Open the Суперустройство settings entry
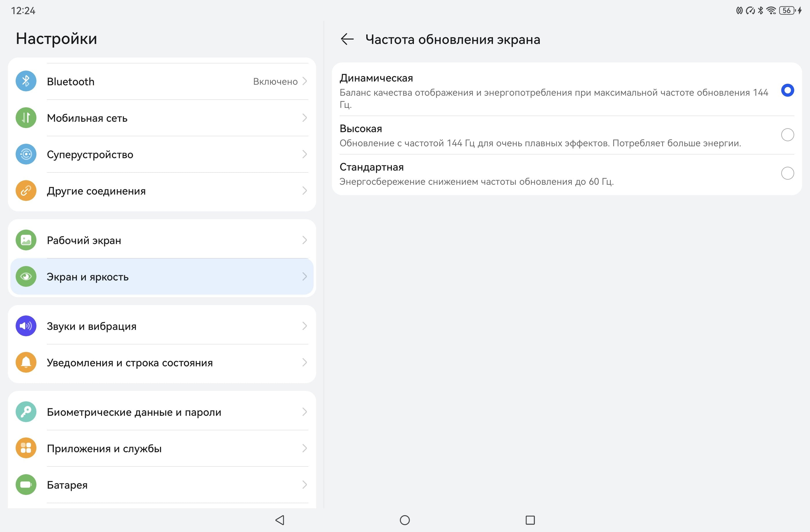Screen dimensions: 810x532 [x=162, y=154]
